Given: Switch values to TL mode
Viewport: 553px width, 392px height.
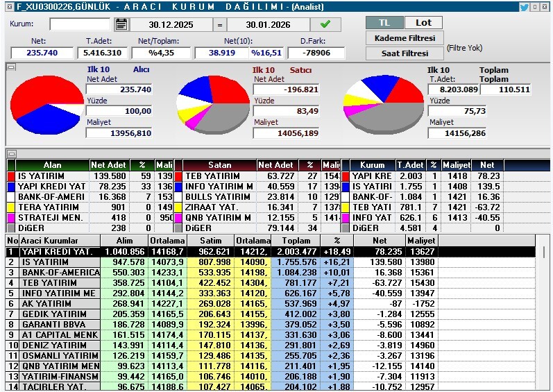Looking at the screenshot, I should click(384, 22).
